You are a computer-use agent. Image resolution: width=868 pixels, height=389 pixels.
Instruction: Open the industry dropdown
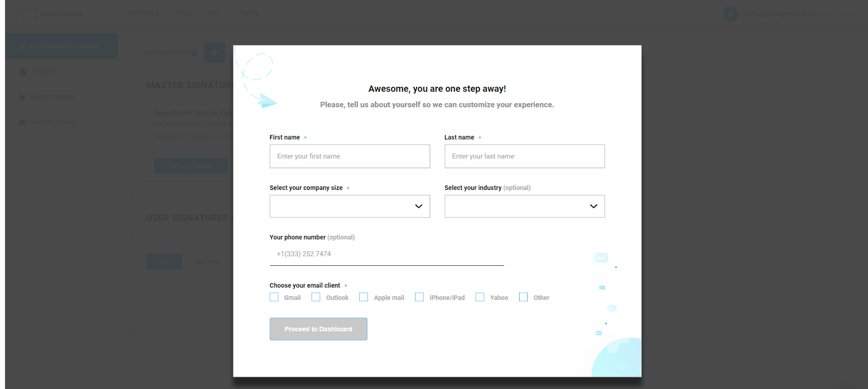[524, 206]
